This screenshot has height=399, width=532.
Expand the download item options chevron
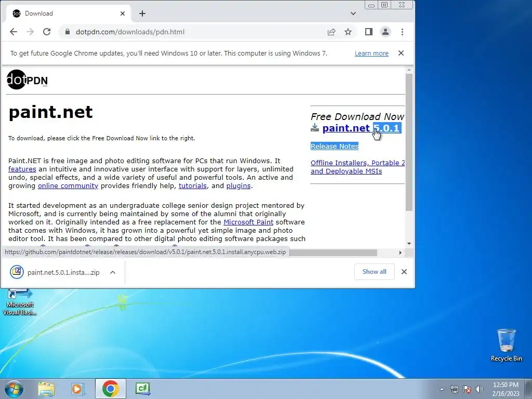coord(113,272)
